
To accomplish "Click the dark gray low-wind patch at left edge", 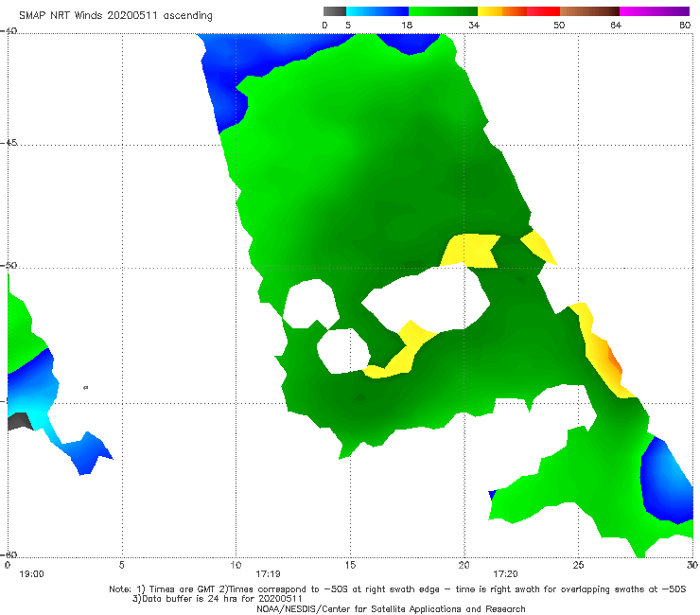I will coord(19,422).
